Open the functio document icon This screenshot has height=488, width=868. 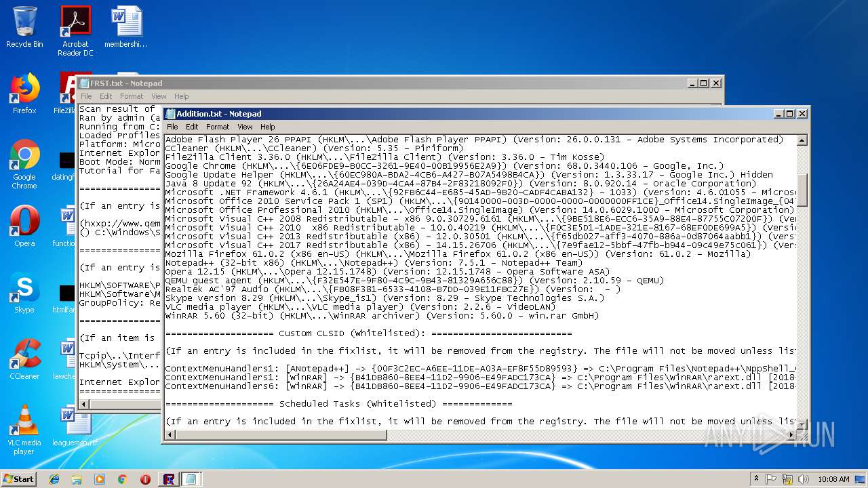64,226
